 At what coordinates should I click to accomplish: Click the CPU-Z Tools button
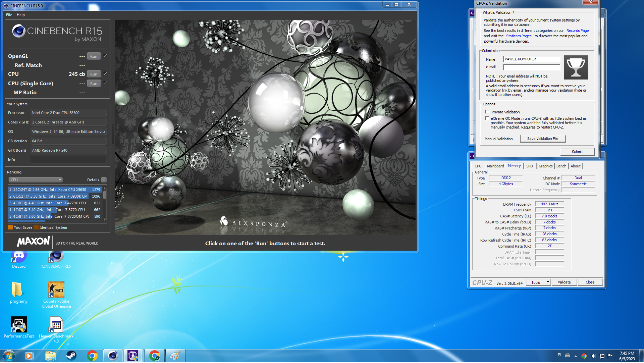(x=536, y=282)
